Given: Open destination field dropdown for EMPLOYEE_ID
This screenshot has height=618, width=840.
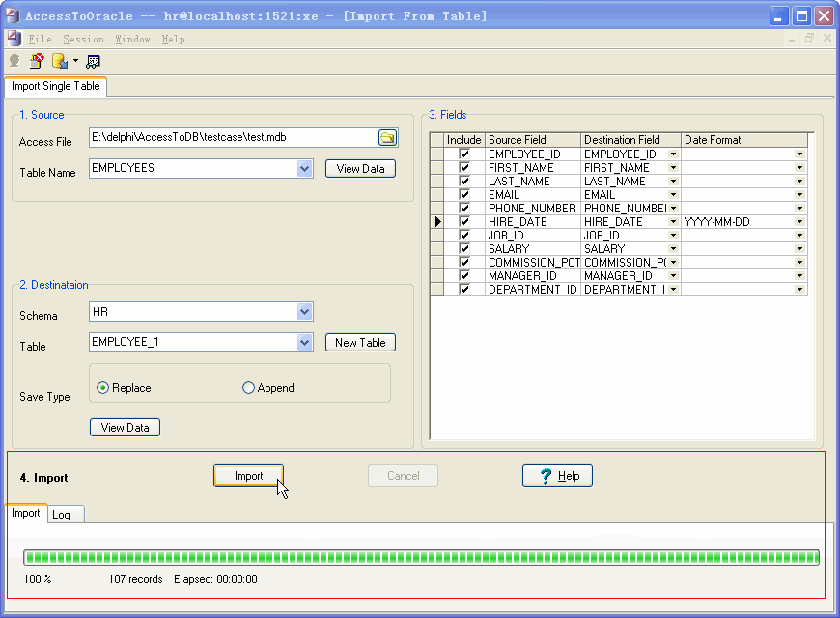Looking at the screenshot, I should point(673,154).
